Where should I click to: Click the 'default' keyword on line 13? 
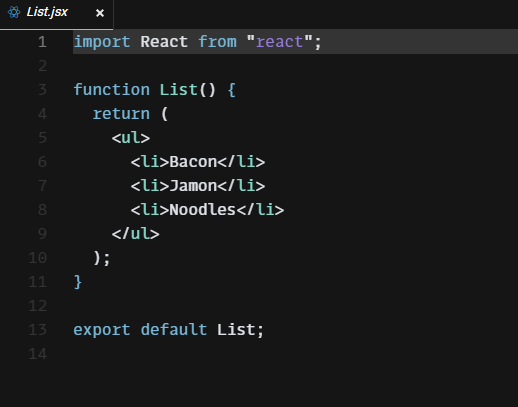click(174, 330)
